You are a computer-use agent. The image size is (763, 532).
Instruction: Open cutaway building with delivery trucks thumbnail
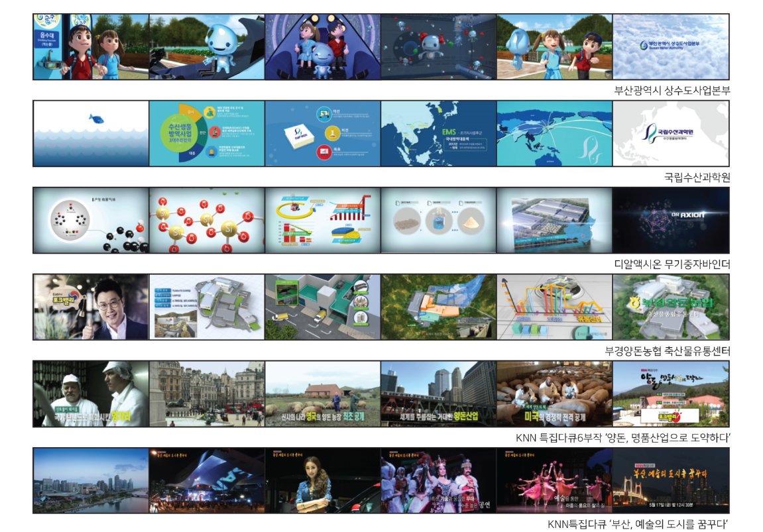[x=323, y=307]
